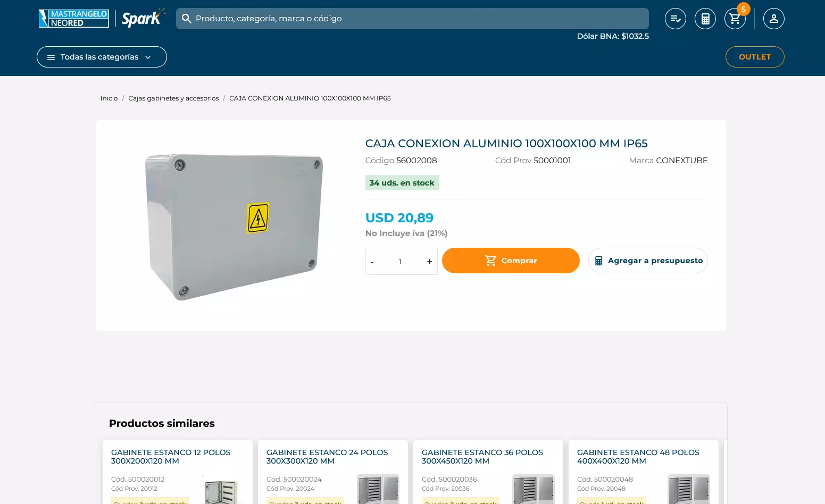Increase quantity with the plus button

429,262
